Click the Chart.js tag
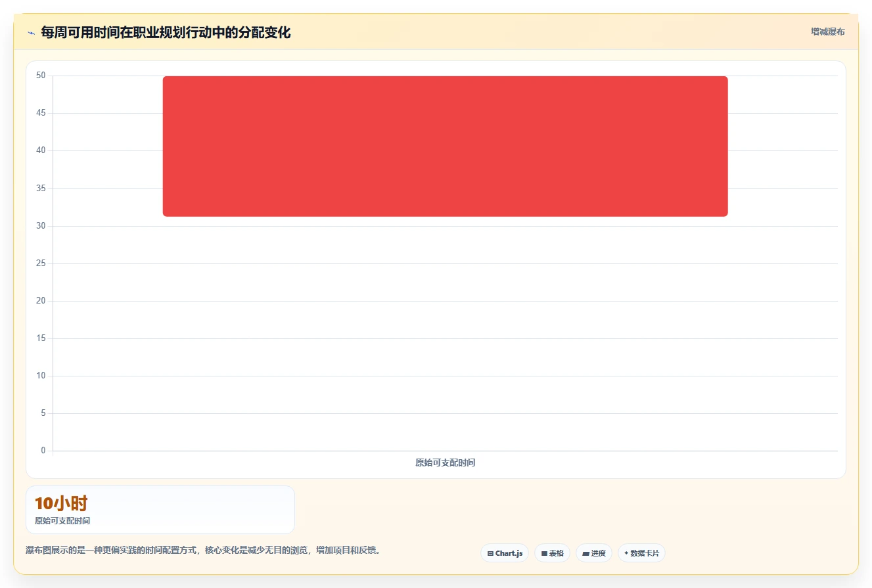 (x=505, y=553)
